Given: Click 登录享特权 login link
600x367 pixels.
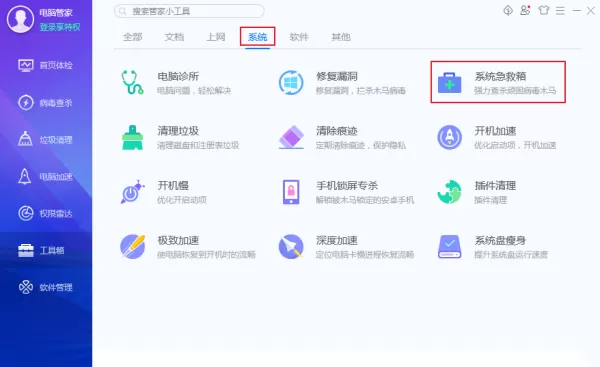Looking at the screenshot, I should tap(60, 27).
